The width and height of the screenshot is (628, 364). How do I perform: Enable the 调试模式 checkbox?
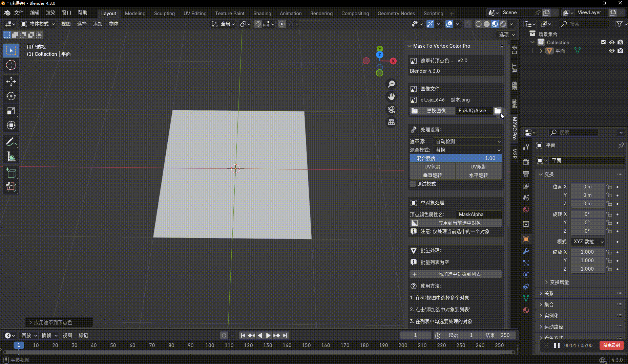click(x=413, y=184)
